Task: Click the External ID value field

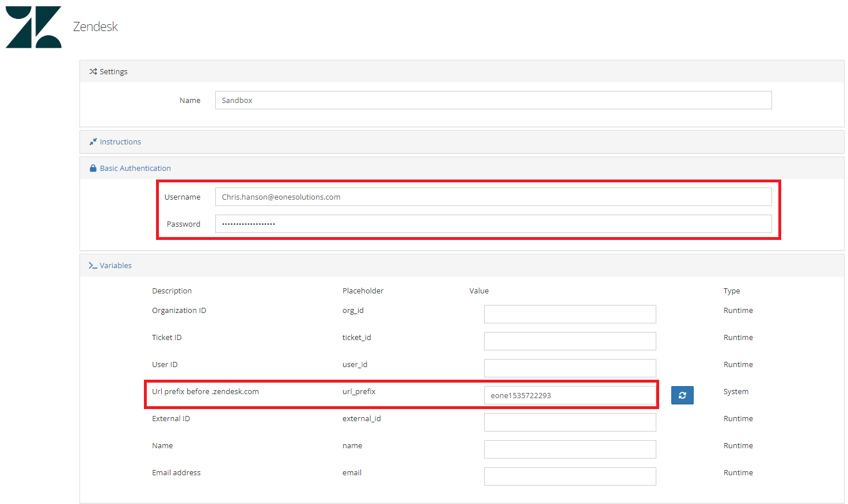Action: pyautogui.click(x=570, y=422)
